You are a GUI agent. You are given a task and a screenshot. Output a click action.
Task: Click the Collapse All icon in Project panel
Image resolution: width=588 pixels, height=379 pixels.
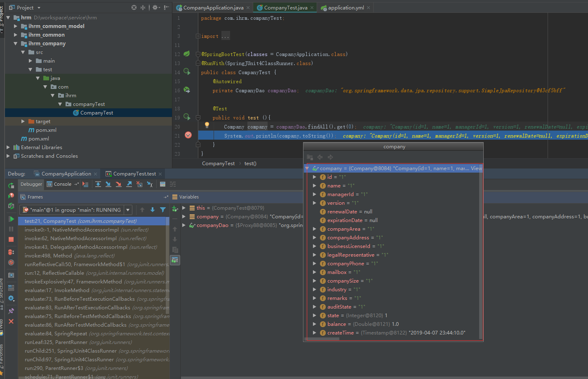[x=143, y=7]
